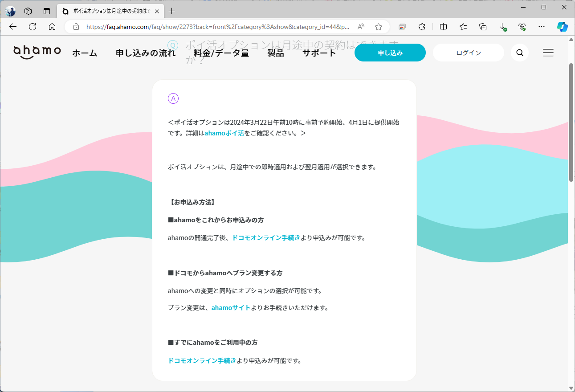Click the ログイン button
The image size is (575, 392).
click(x=469, y=53)
